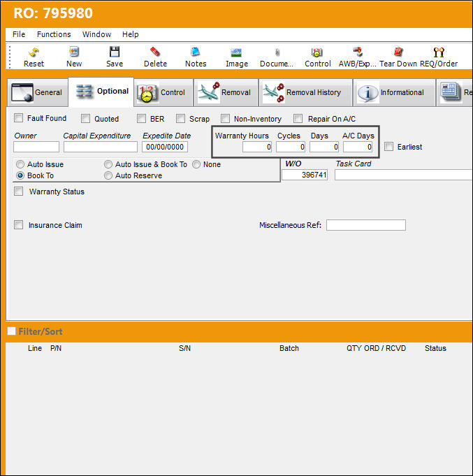Check the Insurance Claim checkbox
This screenshot has height=476, width=473.
pyautogui.click(x=19, y=225)
